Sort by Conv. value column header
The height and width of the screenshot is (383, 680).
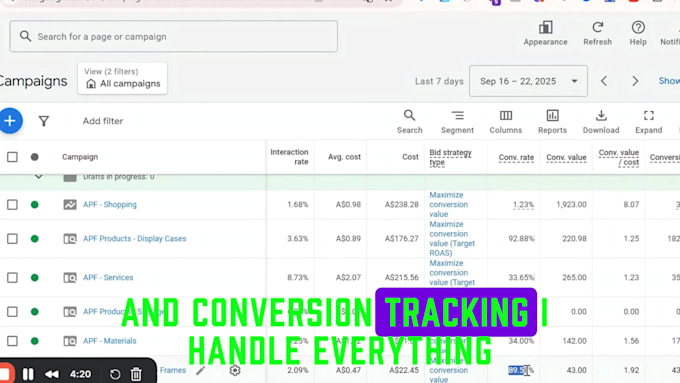click(566, 157)
